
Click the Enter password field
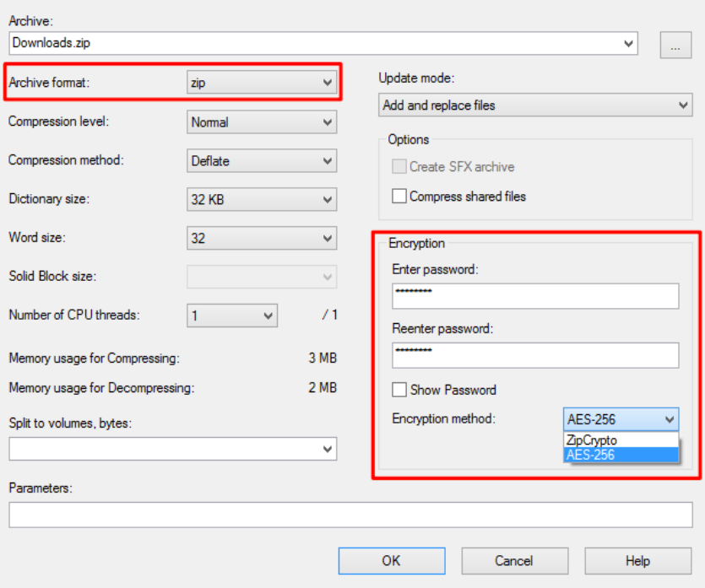coord(535,296)
